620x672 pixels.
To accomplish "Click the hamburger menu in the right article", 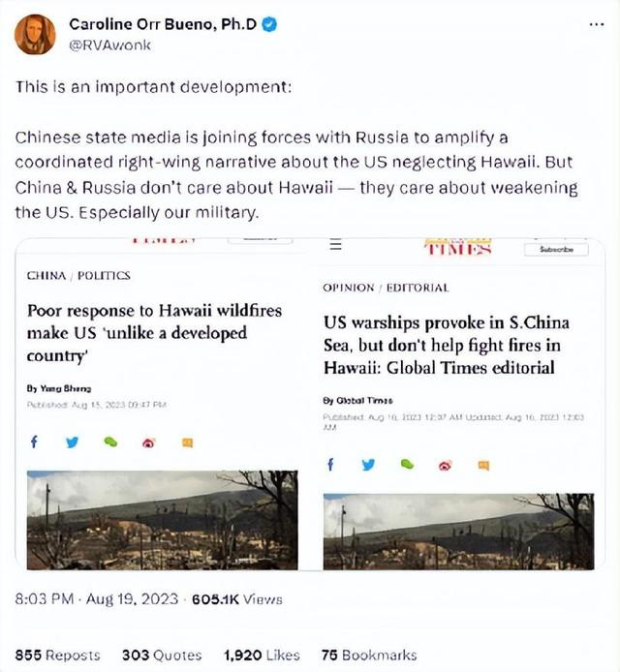I will click(336, 245).
